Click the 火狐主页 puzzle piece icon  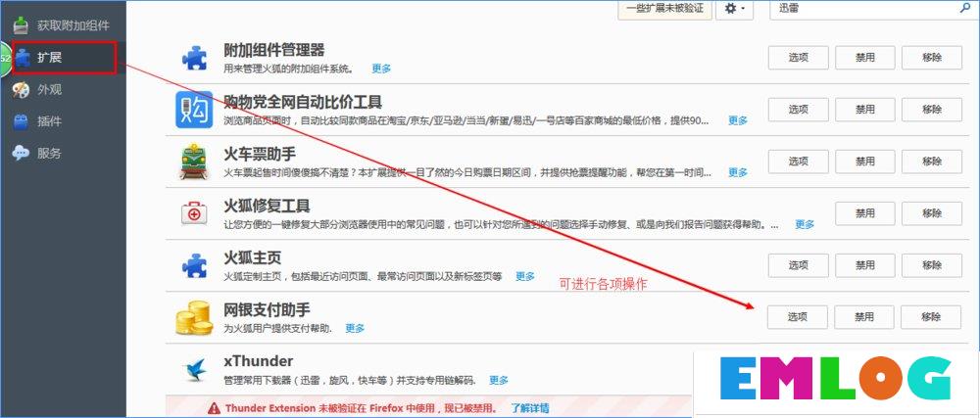194,265
